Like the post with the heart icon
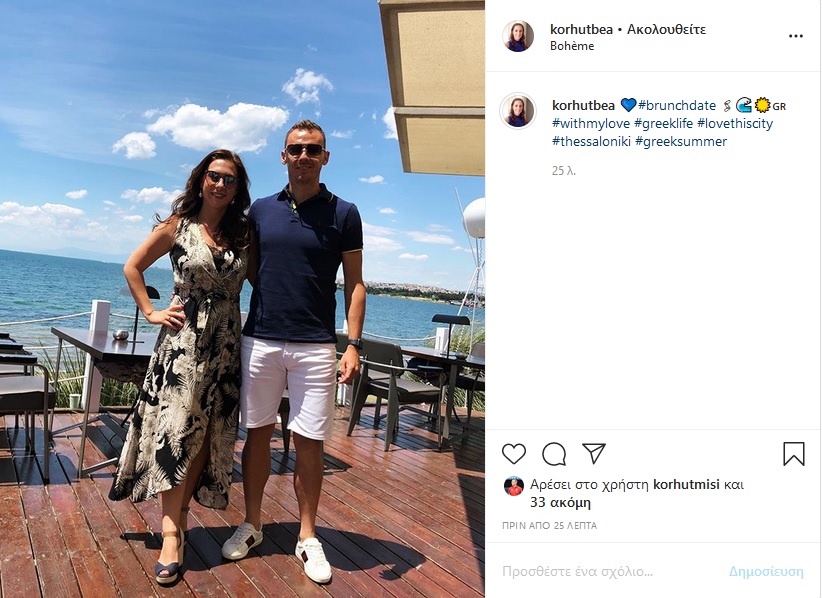The width and height of the screenshot is (822, 598). tap(514, 454)
